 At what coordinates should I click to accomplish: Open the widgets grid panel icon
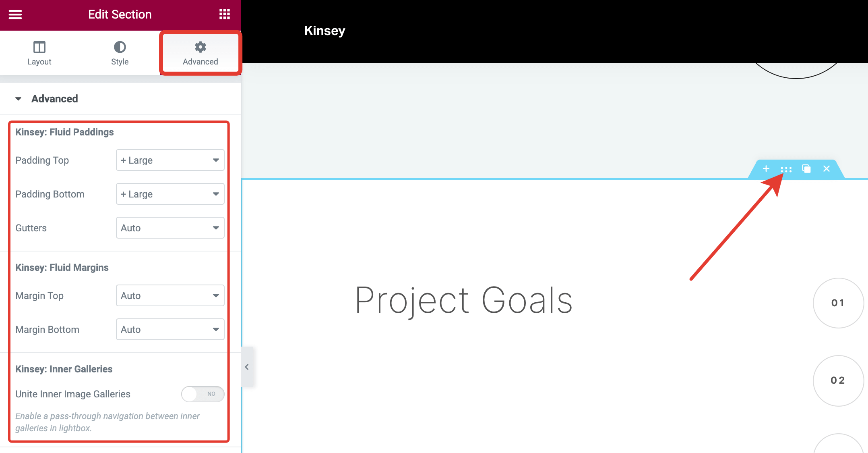pyautogui.click(x=224, y=15)
